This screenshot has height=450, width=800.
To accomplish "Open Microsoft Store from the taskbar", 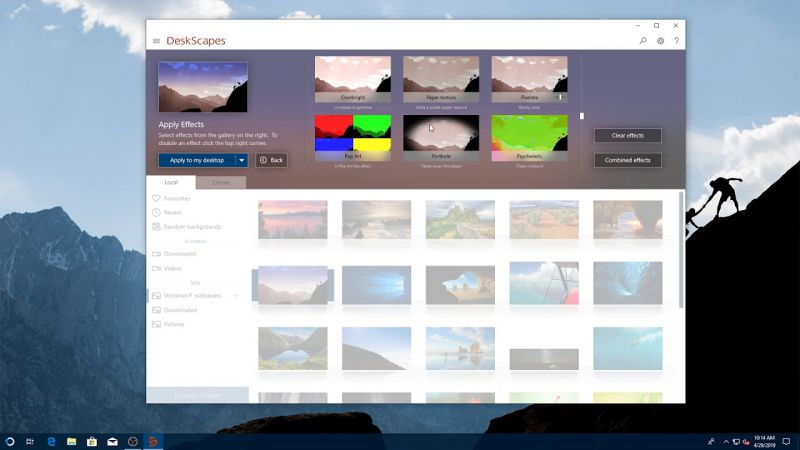I will coord(92,441).
